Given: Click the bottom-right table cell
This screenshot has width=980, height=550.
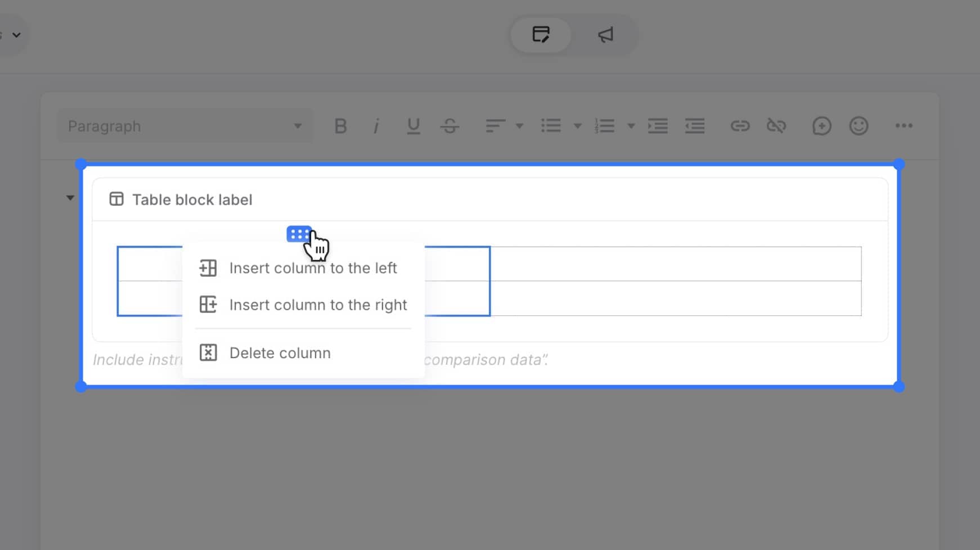Looking at the screenshot, I should pos(676,298).
